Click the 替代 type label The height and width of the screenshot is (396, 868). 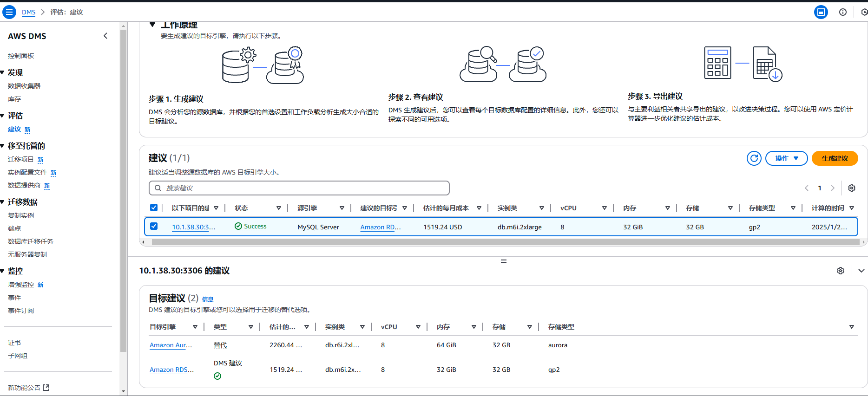(x=220, y=345)
